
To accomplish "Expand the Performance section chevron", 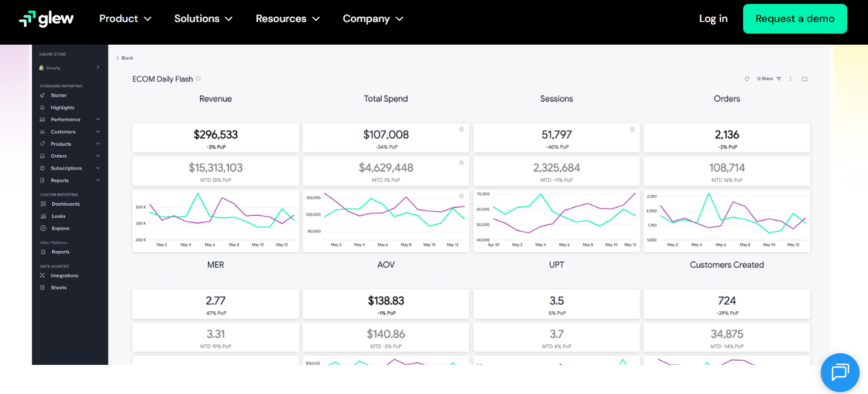I will tap(98, 120).
